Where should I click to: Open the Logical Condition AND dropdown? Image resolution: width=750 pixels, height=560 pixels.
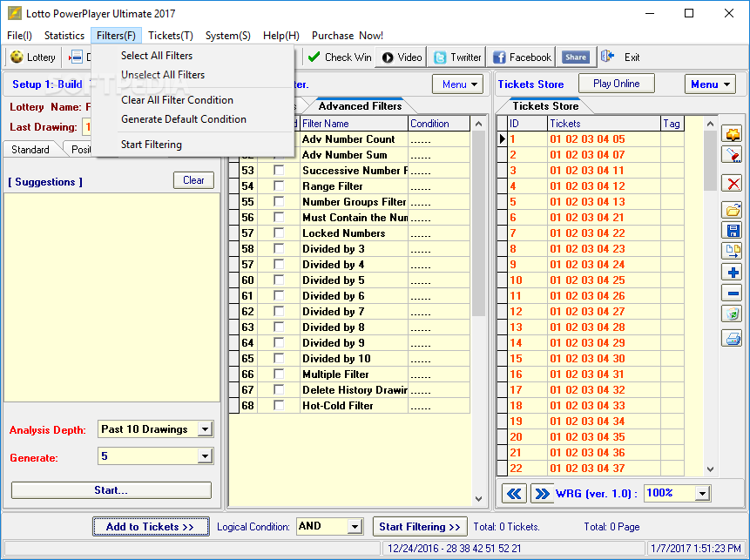pyautogui.click(x=355, y=527)
